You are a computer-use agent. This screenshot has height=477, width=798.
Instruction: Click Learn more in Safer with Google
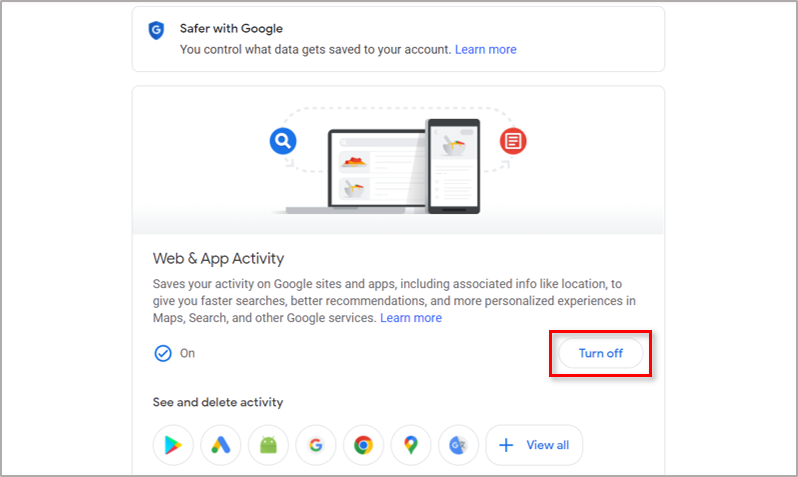click(x=486, y=49)
